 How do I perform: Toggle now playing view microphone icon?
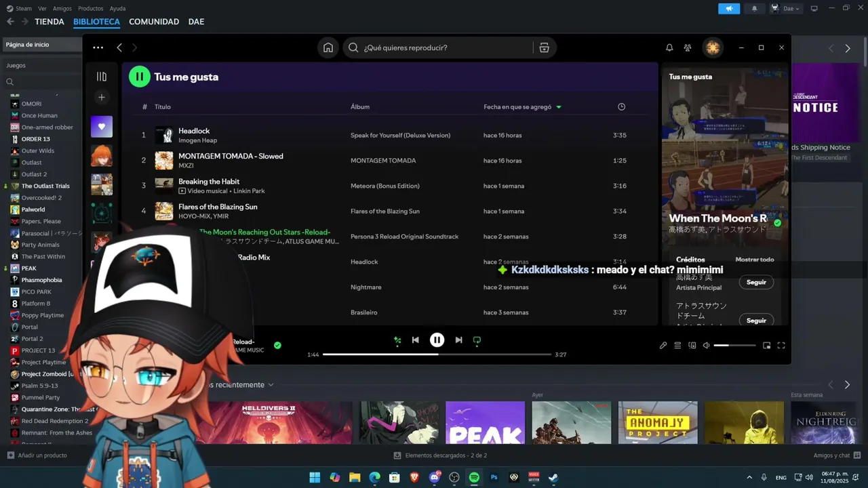[x=663, y=346]
